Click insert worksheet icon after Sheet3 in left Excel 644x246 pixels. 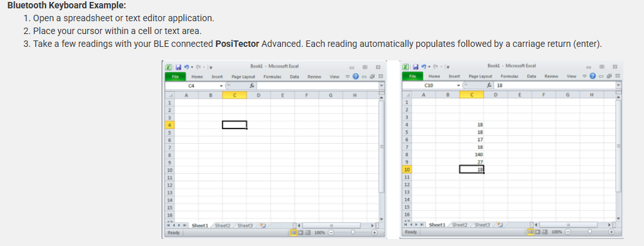tap(262, 225)
